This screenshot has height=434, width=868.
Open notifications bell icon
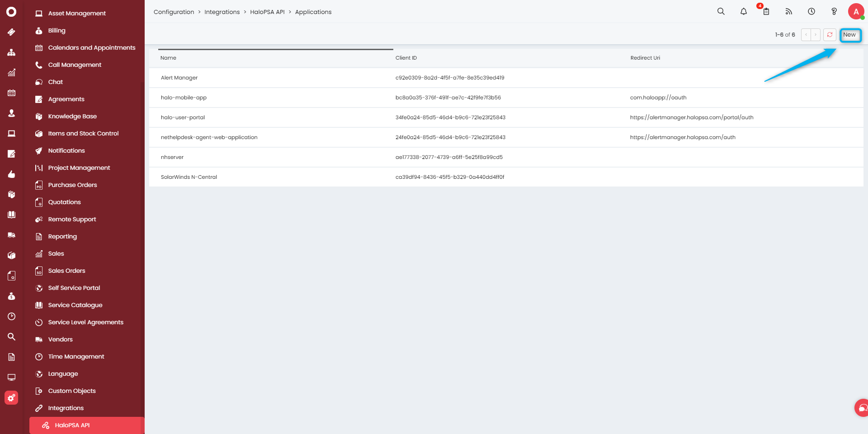744,12
